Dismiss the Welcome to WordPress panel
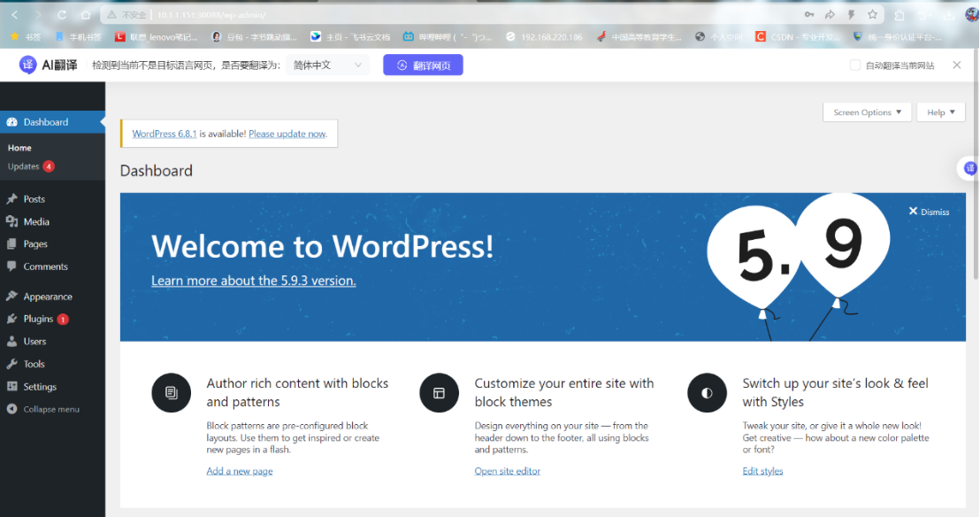 click(x=929, y=212)
